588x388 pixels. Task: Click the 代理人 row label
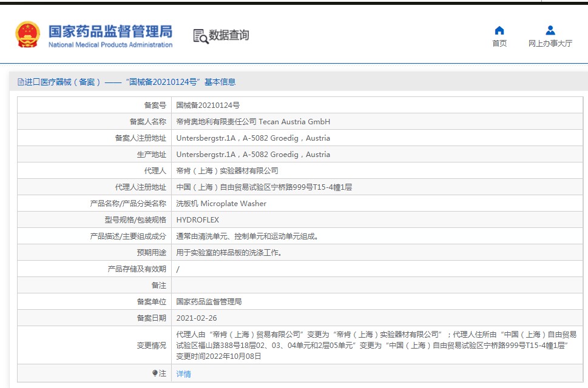coord(155,171)
